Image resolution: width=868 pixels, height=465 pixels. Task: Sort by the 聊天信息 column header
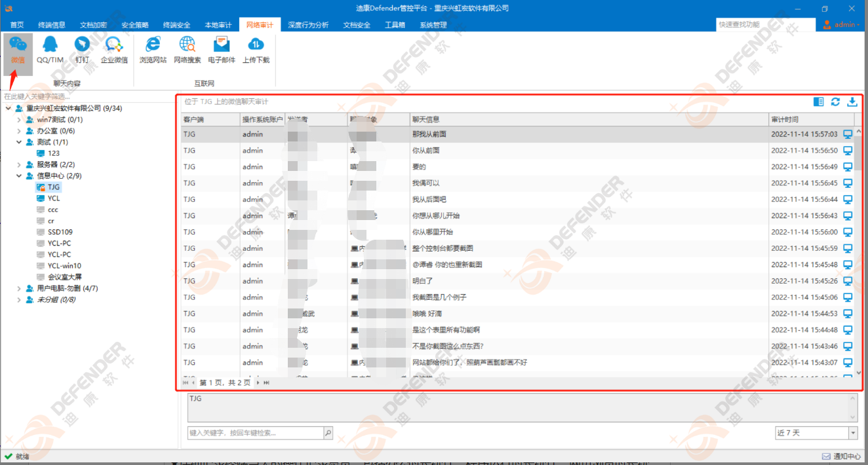[589, 119]
